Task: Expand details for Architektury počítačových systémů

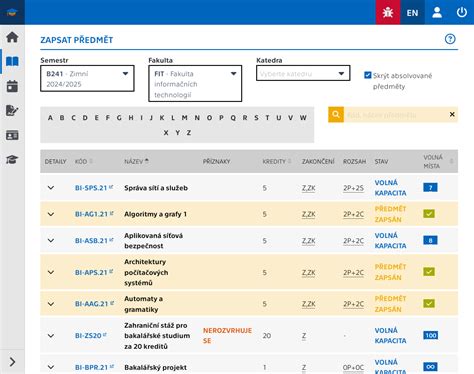Action: [51, 272]
